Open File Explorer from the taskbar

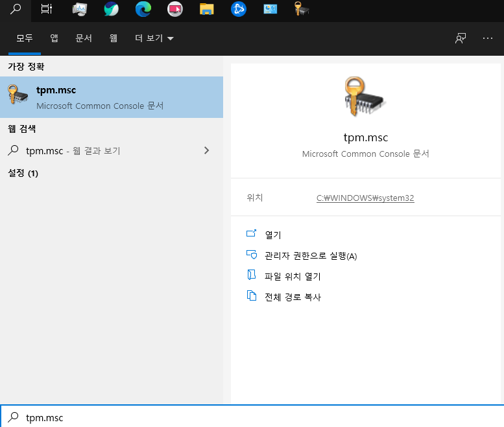(207, 9)
